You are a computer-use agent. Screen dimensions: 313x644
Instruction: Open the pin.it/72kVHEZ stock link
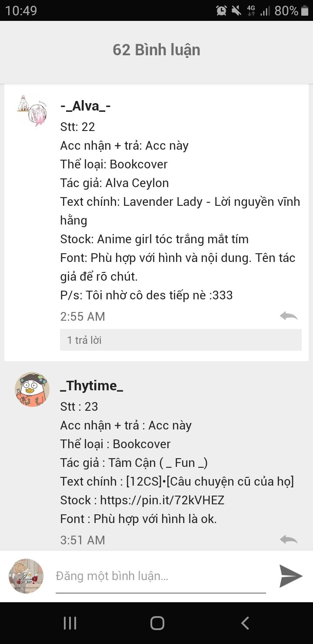coord(162,500)
